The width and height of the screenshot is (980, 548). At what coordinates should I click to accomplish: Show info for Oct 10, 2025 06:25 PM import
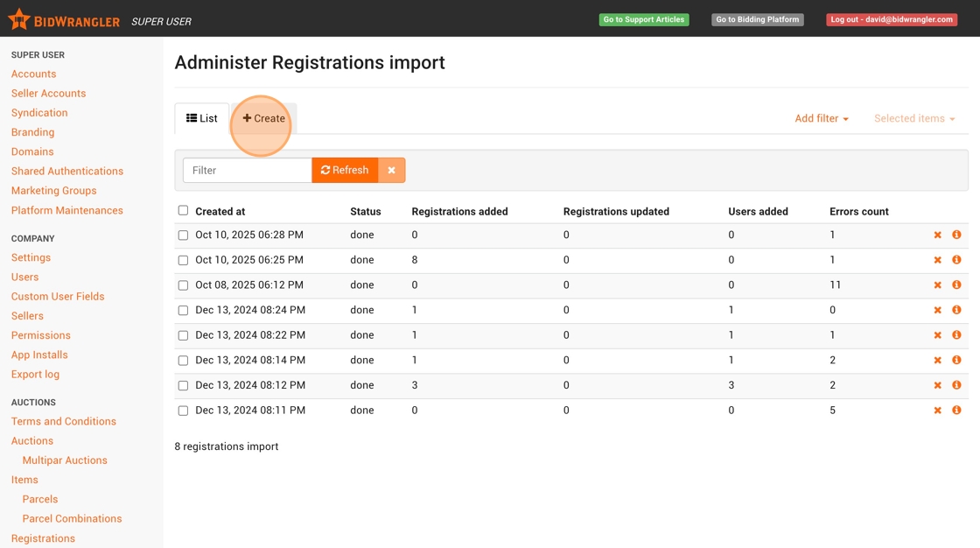[x=956, y=260]
